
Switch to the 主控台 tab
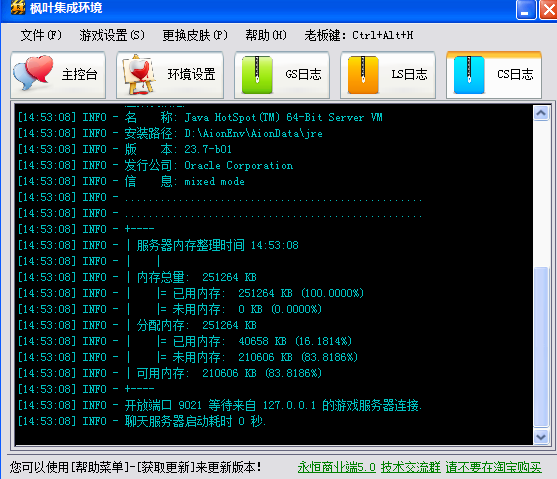[58, 75]
